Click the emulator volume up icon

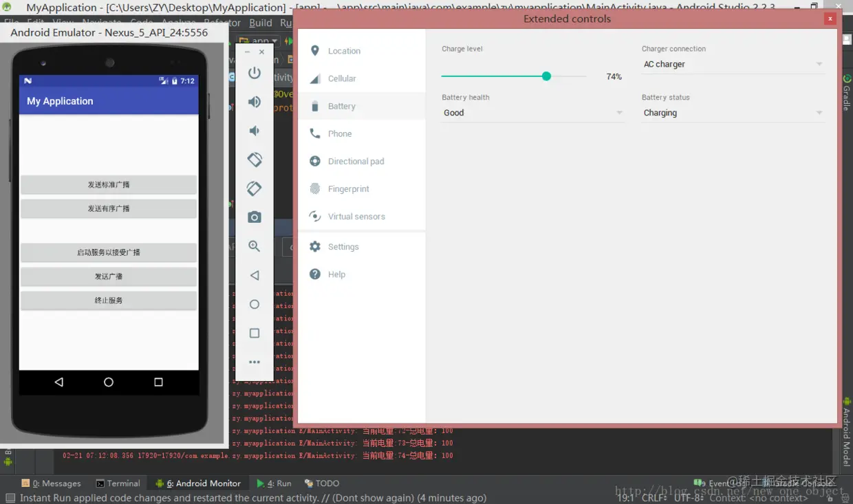pyautogui.click(x=255, y=102)
